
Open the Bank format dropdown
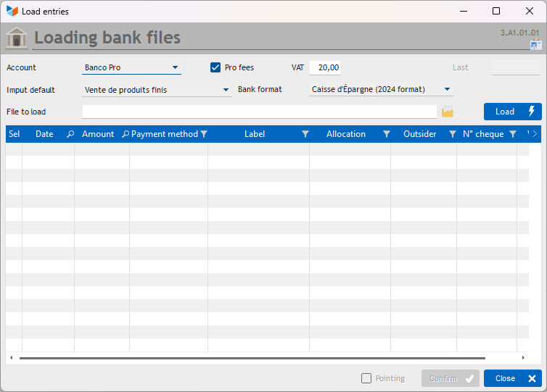tap(447, 89)
